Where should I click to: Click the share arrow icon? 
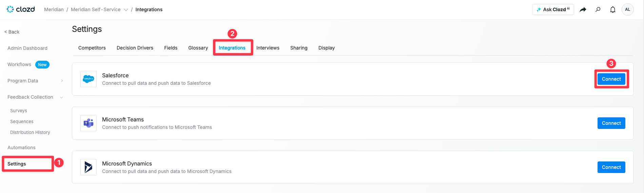583,9
